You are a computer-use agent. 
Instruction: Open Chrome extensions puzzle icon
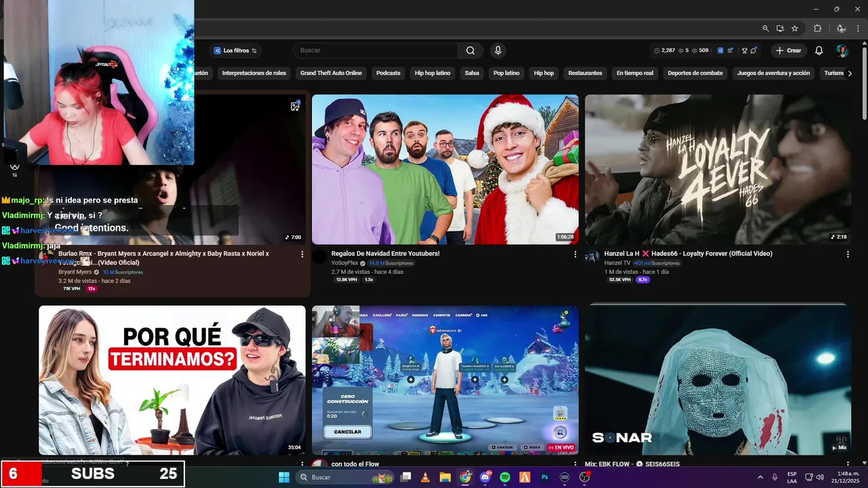pos(817,28)
